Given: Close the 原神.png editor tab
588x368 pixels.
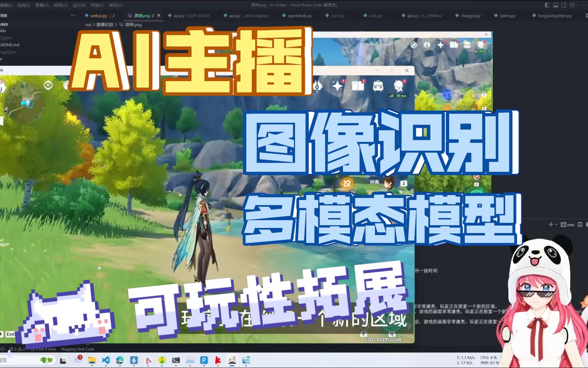Looking at the screenshot, I should [159, 16].
